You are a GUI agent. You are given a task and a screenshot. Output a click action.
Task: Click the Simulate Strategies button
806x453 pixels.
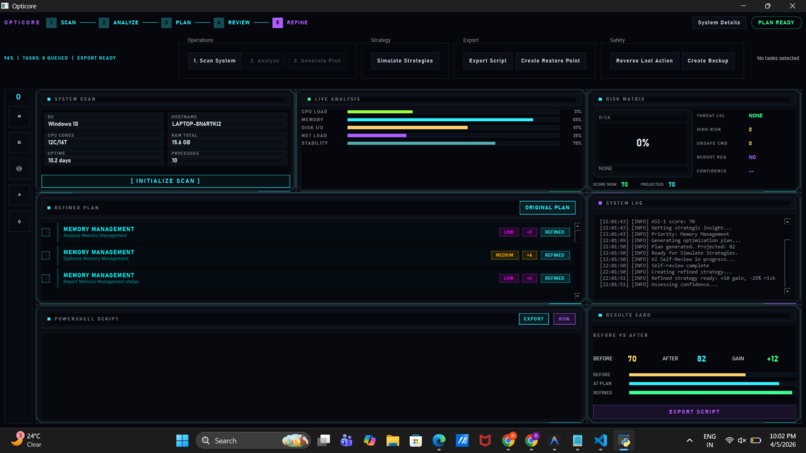[x=405, y=61]
